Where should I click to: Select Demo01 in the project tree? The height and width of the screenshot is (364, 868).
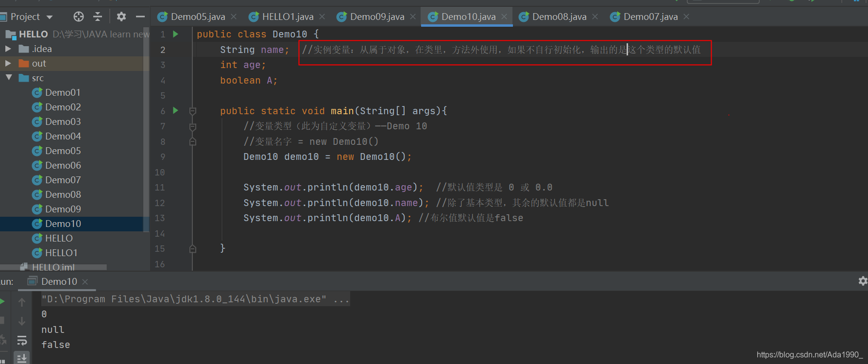coord(63,92)
